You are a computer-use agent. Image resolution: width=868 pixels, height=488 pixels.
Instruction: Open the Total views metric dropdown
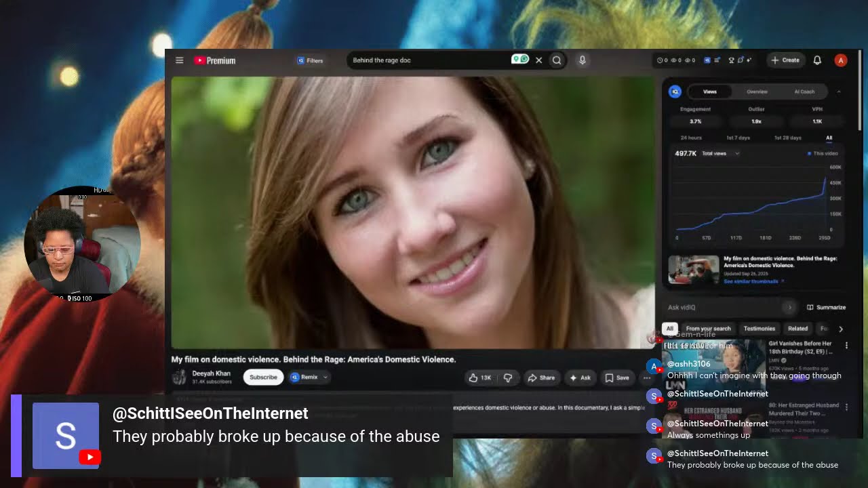[x=720, y=154]
